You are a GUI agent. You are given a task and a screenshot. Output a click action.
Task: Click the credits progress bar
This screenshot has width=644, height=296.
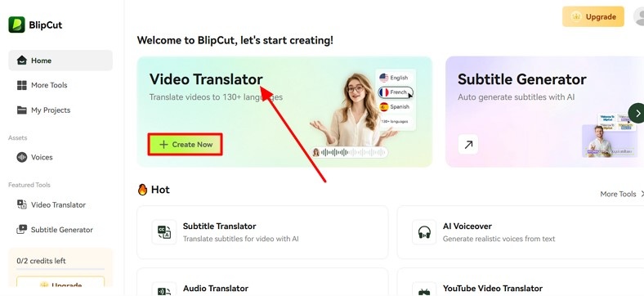60,269
